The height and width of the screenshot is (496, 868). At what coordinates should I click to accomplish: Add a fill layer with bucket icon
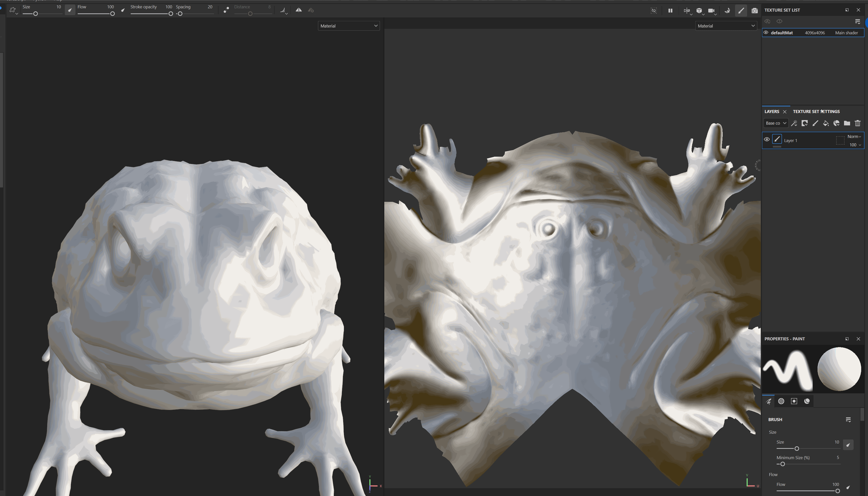(x=826, y=123)
